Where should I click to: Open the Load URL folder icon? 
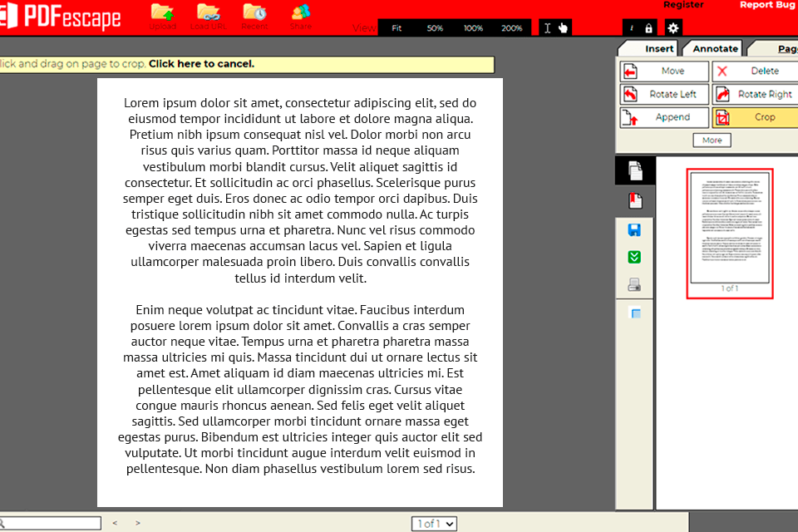208,14
